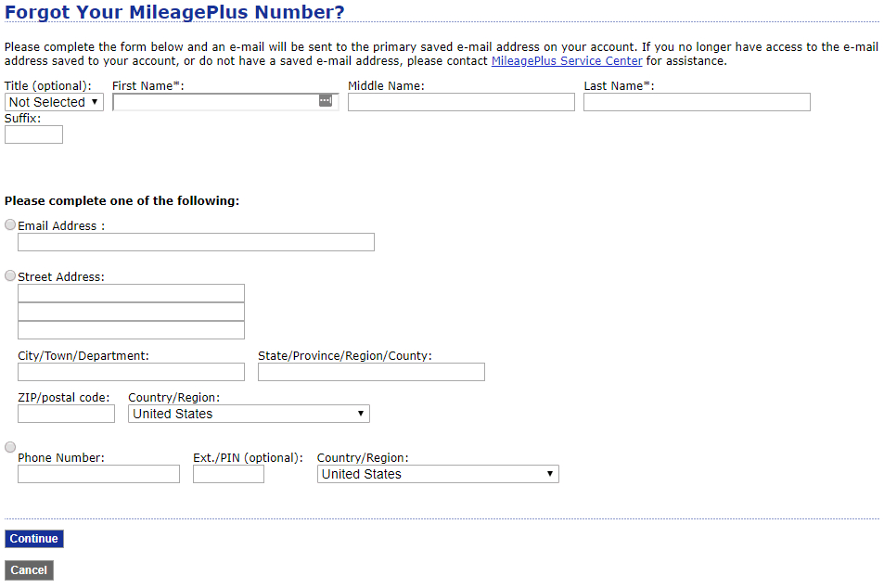Image resolution: width=884 pixels, height=588 pixels.
Task: Click into the Middle Name field
Action: (461, 102)
